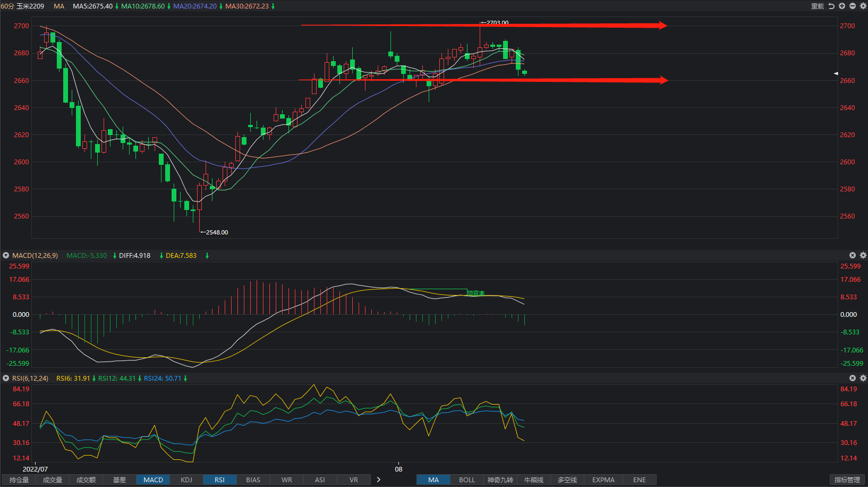Click the undo arrow icon in top toolbar
The width and height of the screenshot is (868, 487).
[x=831, y=6]
